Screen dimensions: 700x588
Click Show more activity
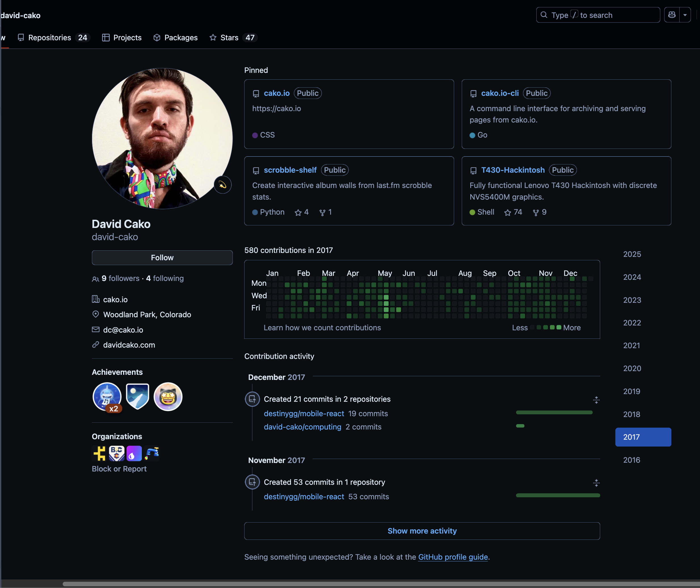(422, 531)
